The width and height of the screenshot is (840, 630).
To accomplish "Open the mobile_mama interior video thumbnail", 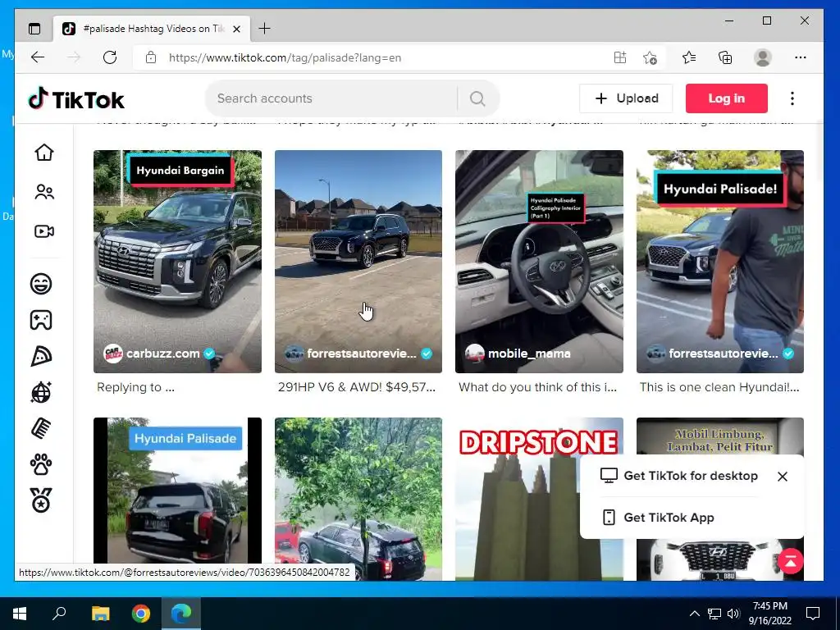I will click(x=539, y=262).
